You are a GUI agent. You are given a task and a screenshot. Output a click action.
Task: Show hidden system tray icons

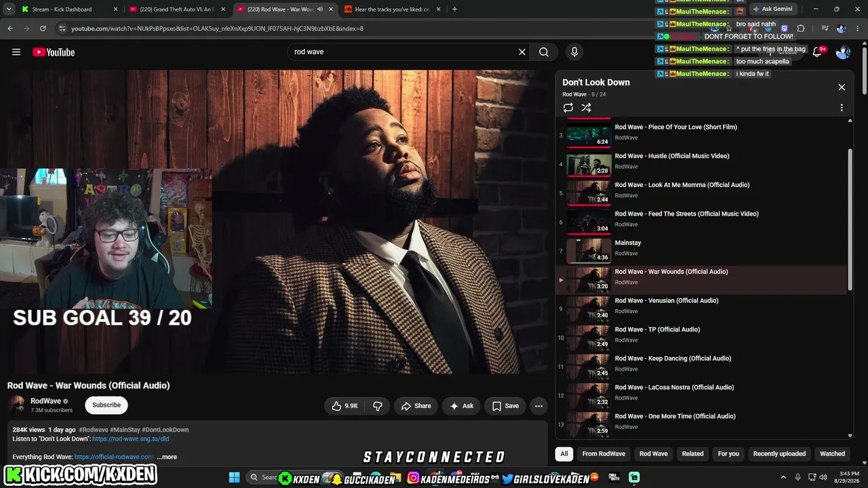tap(783, 477)
